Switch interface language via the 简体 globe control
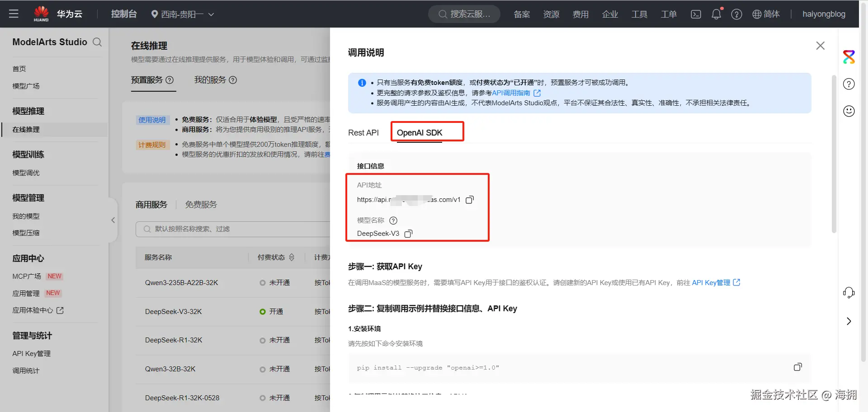 (x=766, y=14)
